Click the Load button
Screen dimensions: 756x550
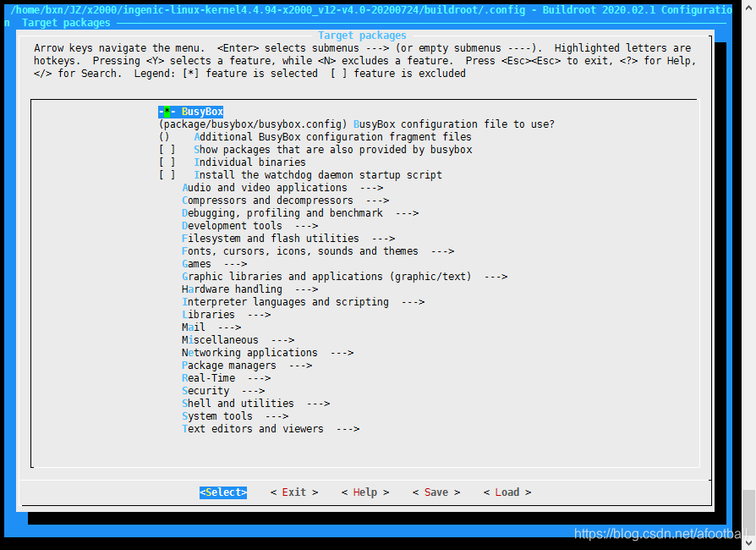tap(507, 492)
